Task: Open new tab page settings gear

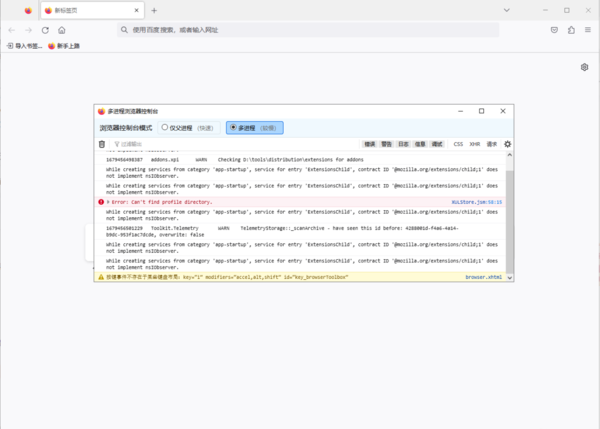Action: [585, 67]
